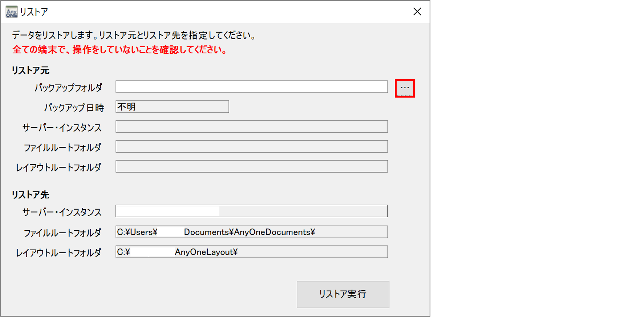Screen dimensions: 644x317
Task: Click the バックアップフォルダ label
Action: tap(68, 88)
